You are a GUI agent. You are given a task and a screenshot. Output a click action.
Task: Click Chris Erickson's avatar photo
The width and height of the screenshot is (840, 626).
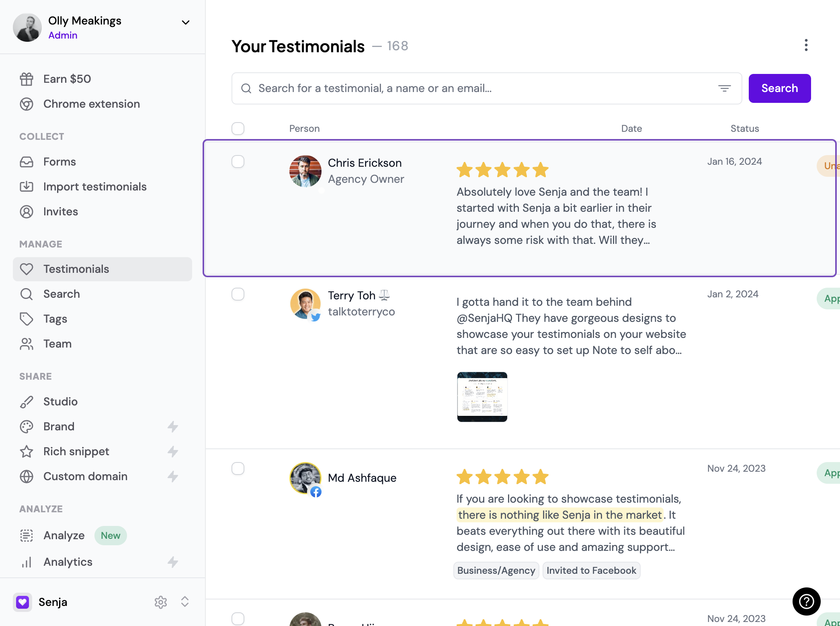(305, 171)
